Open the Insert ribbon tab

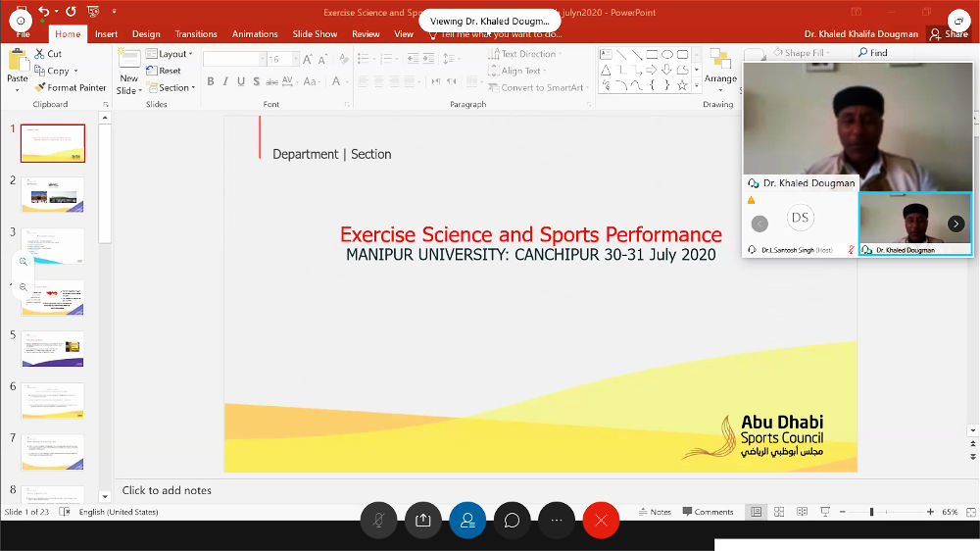[106, 33]
